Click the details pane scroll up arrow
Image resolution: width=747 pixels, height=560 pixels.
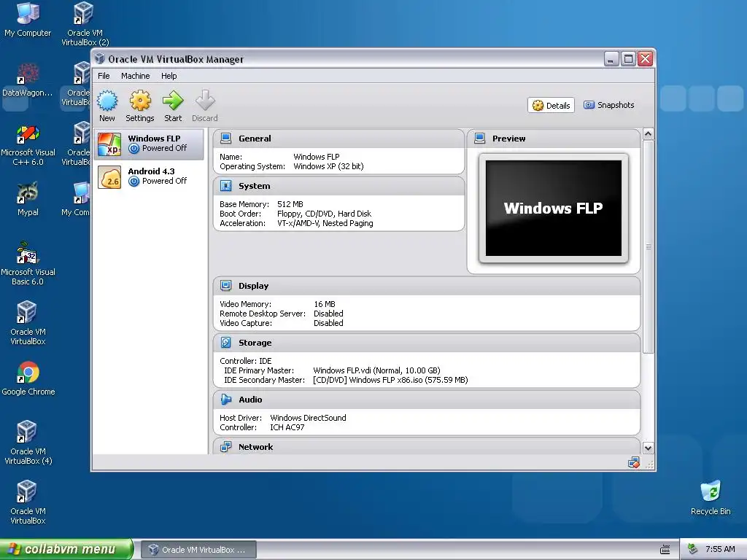[x=648, y=134]
